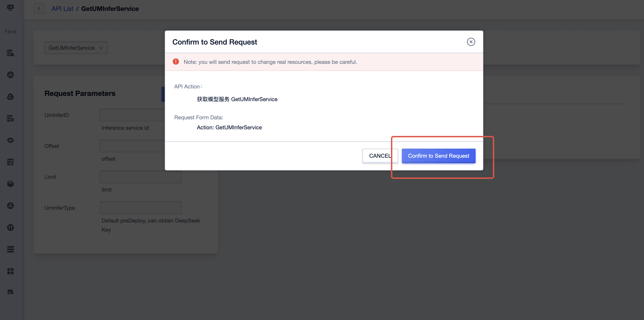644x320 pixels.
Task: Expand the GetUMInferService dropdown
Action: (x=76, y=48)
